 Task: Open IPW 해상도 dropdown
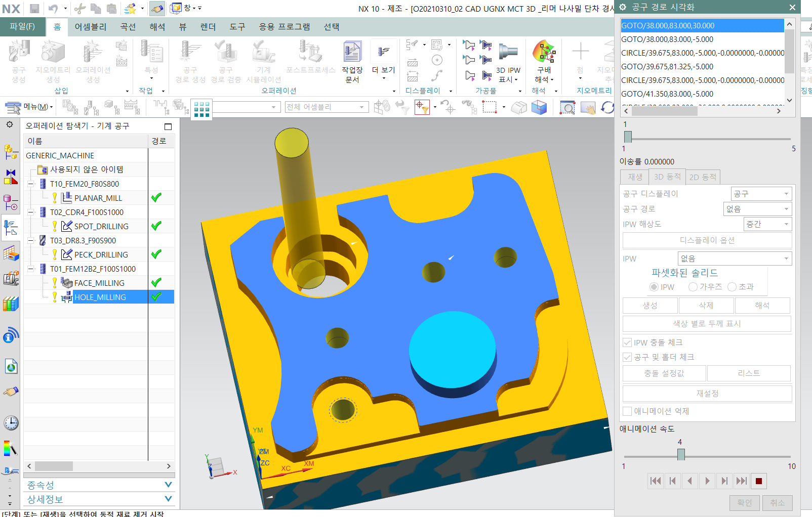tap(768, 224)
